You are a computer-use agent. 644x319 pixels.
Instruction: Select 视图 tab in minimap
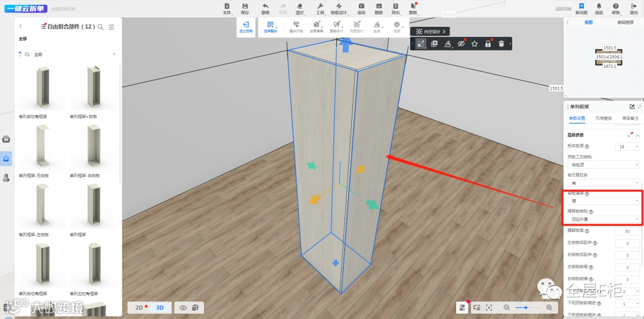click(x=589, y=23)
